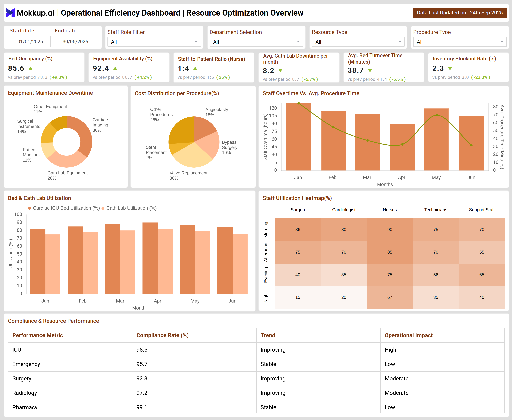Viewport: 512px width, 420px height.
Task: Click the Equipment Availability value 92.4
Action: (x=101, y=68)
